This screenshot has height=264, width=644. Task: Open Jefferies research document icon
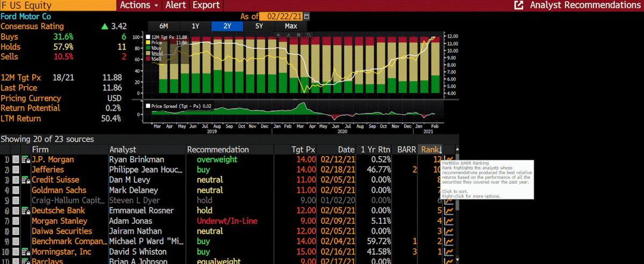click(x=16, y=170)
